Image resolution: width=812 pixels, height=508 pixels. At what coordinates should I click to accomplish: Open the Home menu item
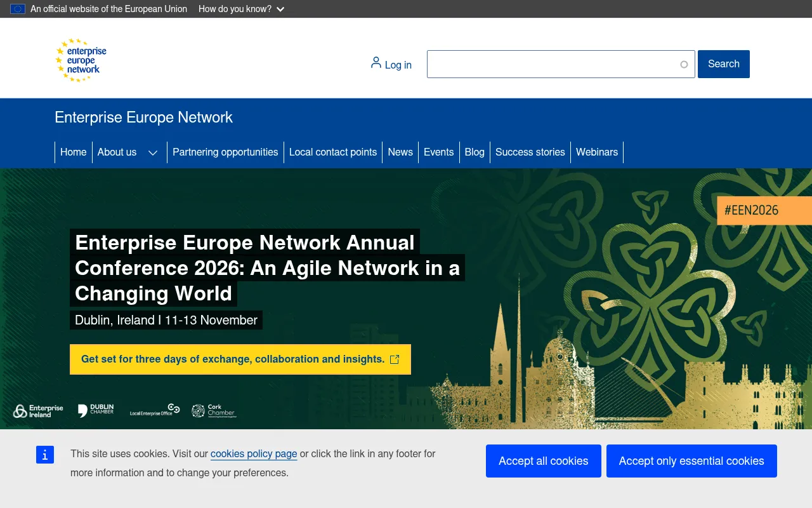[x=74, y=152]
